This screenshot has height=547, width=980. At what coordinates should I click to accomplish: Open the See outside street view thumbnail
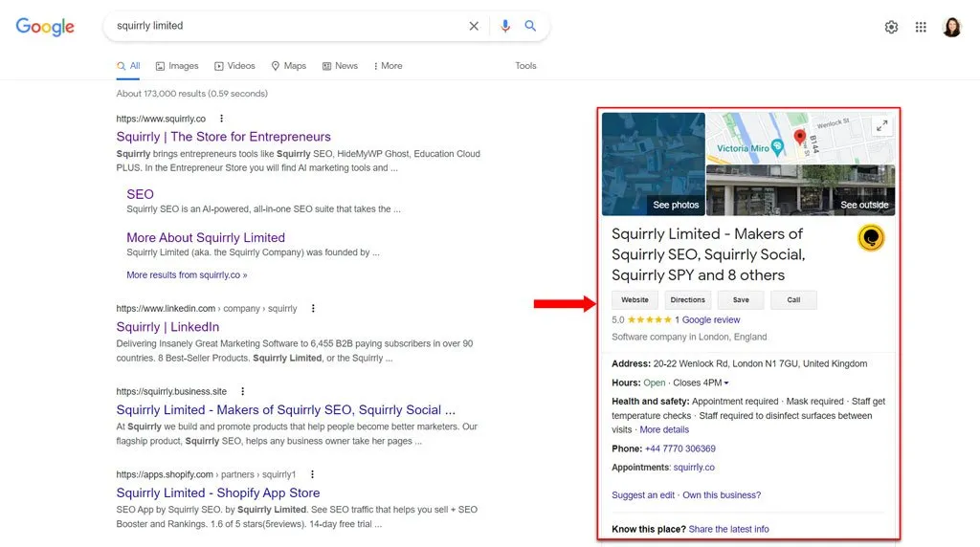(801, 190)
